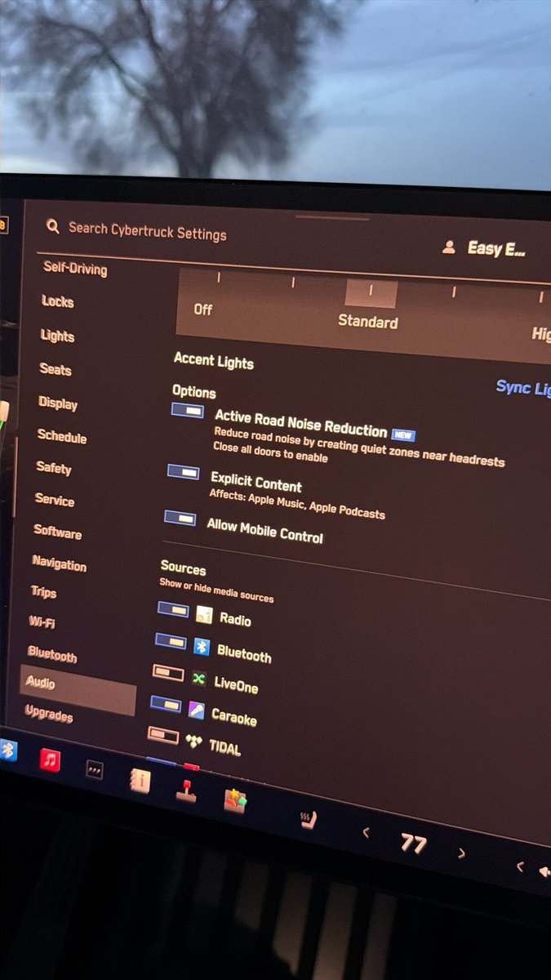The height and width of the screenshot is (980, 551).
Task: Click the Radio source icon
Action: (x=205, y=615)
